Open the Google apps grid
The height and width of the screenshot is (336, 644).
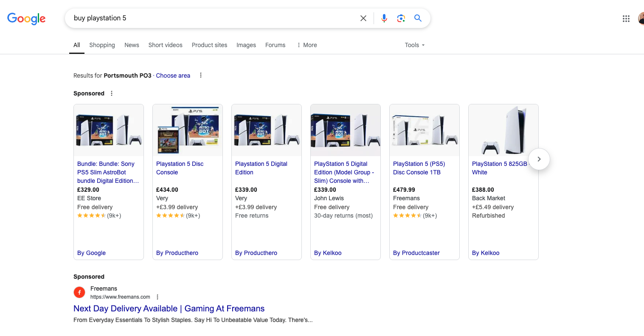(626, 18)
